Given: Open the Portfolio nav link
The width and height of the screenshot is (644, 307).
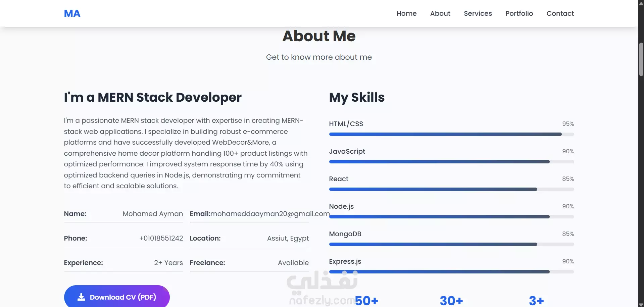Looking at the screenshot, I should tap(519, 13).
